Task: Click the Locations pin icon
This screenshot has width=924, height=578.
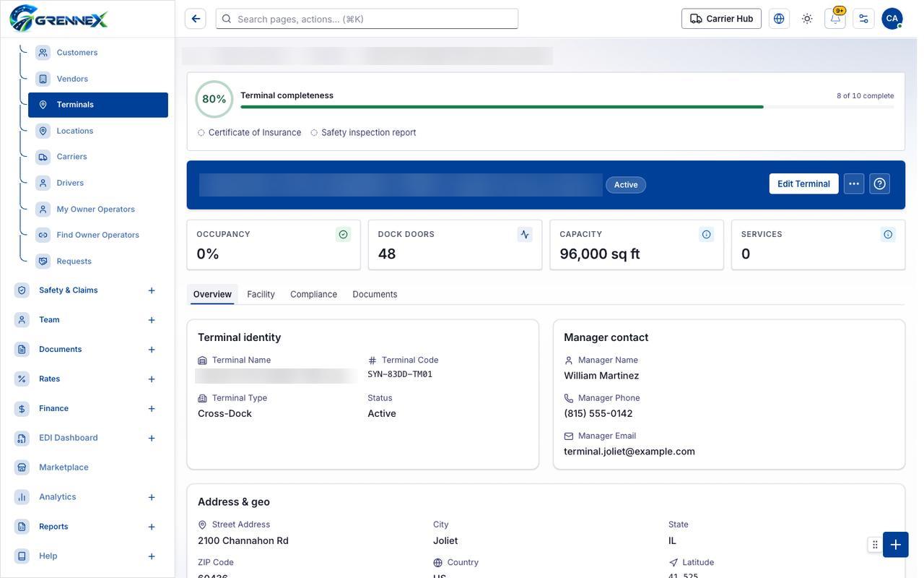Action: (x=43, y=131)
